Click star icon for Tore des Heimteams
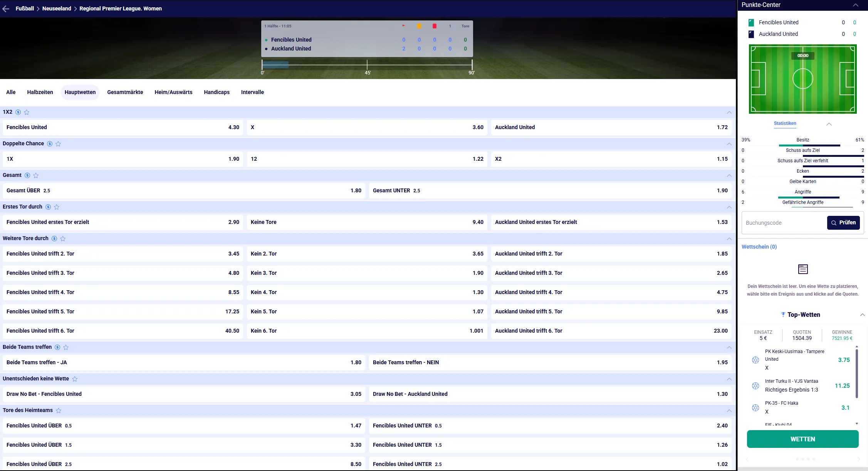868x471 pixels. pos(59,410)
